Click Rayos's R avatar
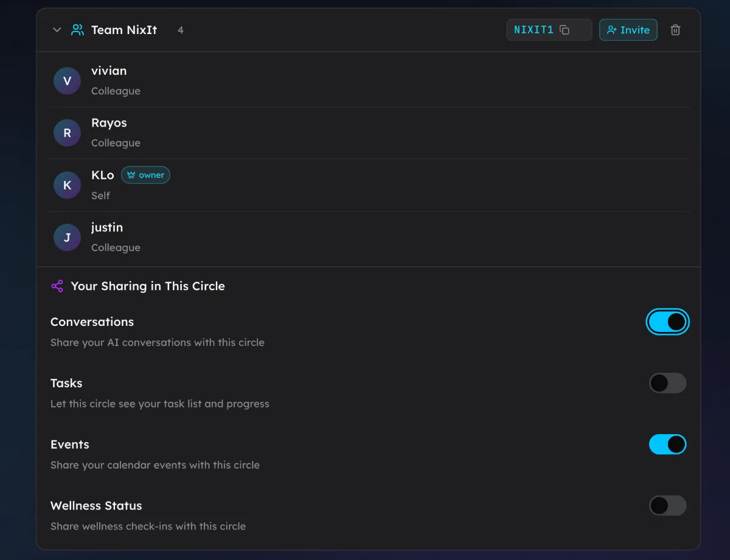 click(67, 133)
